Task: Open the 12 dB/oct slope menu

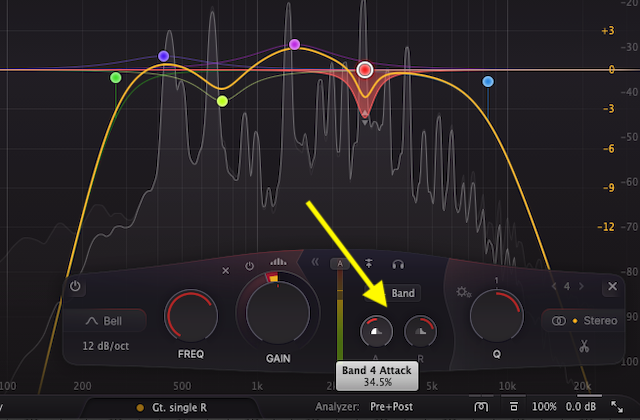Action: tap(105, 346)
